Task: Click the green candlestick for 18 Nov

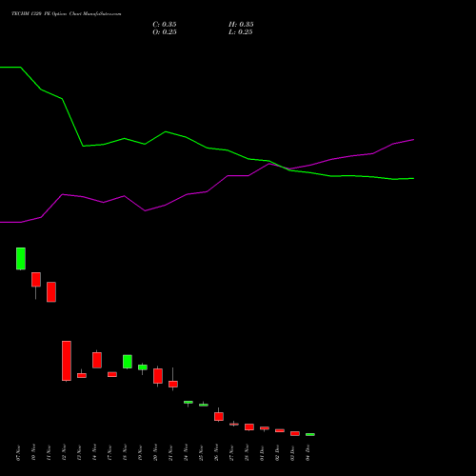Action: click(128, 362)
